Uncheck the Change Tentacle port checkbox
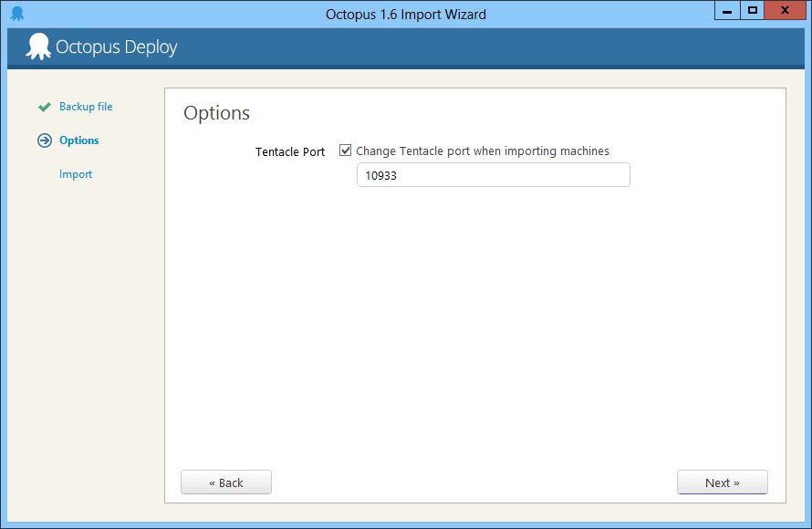This screenshot has height=529, width=812. pyautogui.click(x=345, y=150)
